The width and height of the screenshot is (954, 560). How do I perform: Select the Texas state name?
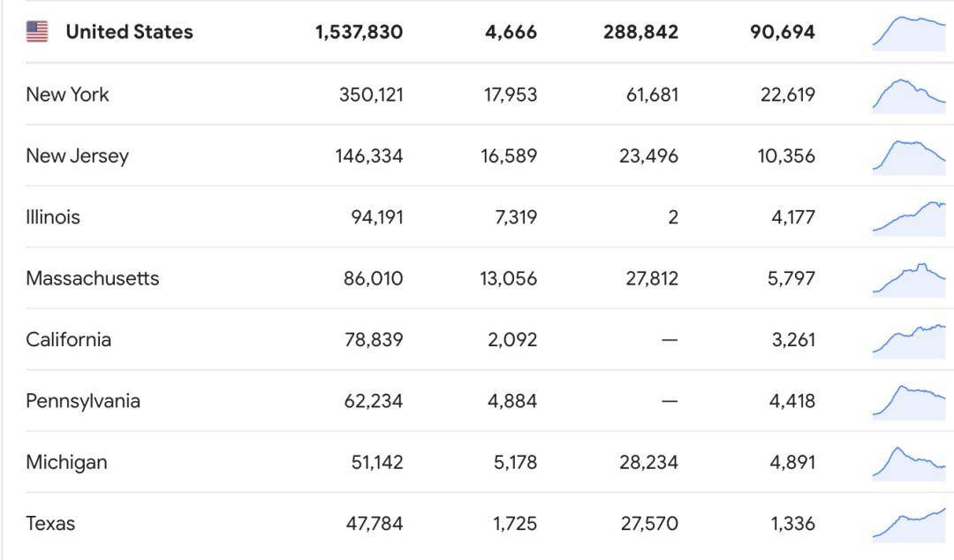tap(50, 524)
